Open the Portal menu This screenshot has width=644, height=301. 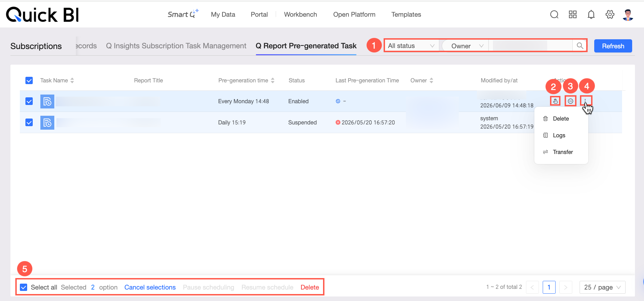(x=259, y=15)
